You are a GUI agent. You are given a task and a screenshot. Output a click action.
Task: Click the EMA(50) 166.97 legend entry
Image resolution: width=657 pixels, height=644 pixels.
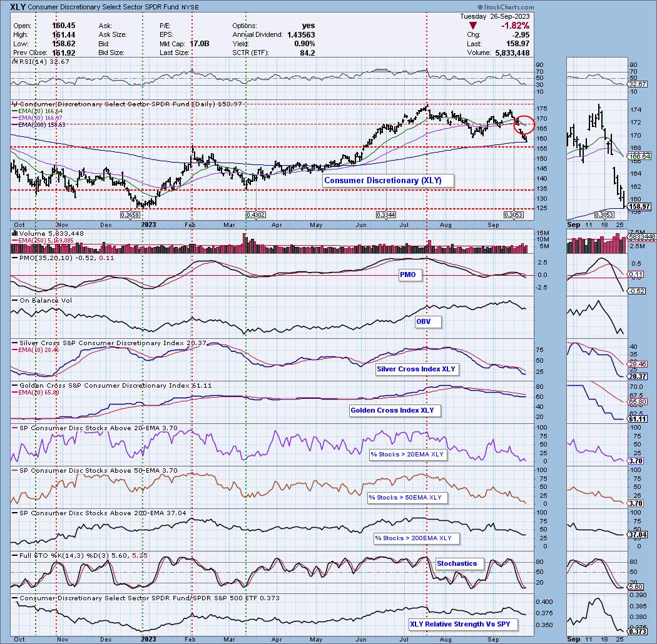37,118
